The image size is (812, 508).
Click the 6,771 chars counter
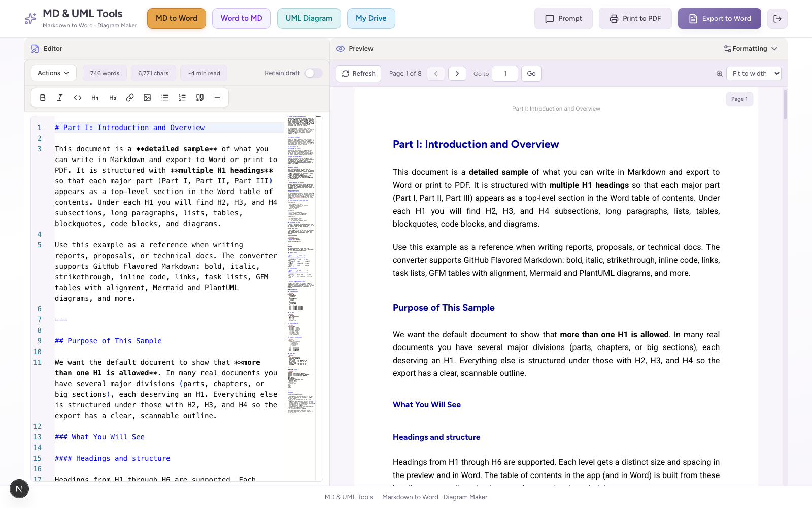click(x=153, y=73)
